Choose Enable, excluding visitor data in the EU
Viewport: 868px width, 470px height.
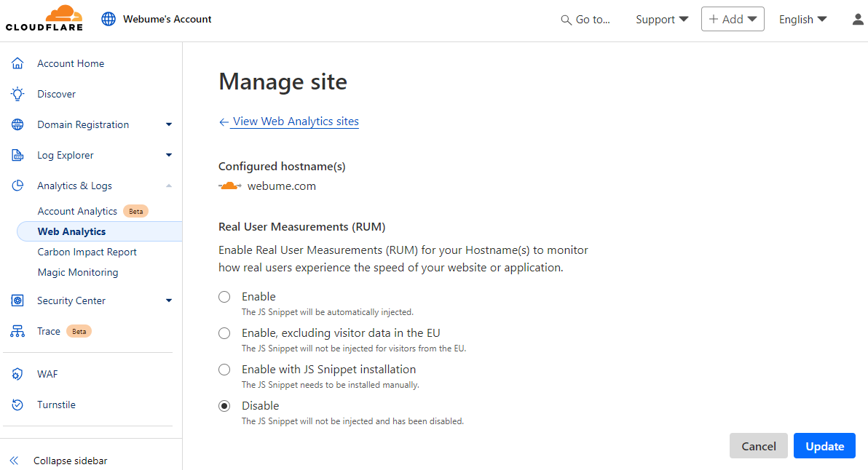[x=224, y=333]
